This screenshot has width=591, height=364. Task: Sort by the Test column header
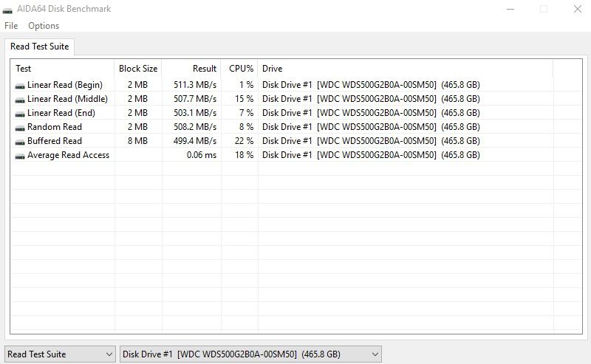pyautogui.click(x=62, y=68)
